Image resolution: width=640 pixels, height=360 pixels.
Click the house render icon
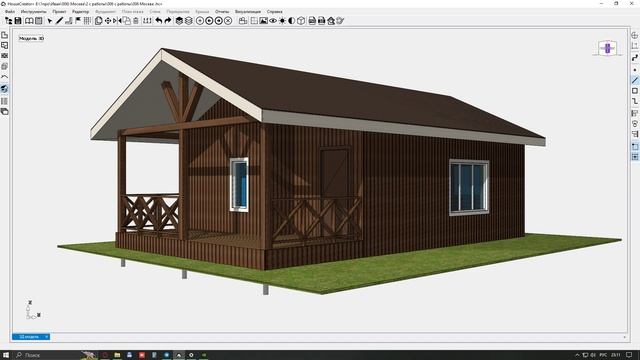[331, 20]
